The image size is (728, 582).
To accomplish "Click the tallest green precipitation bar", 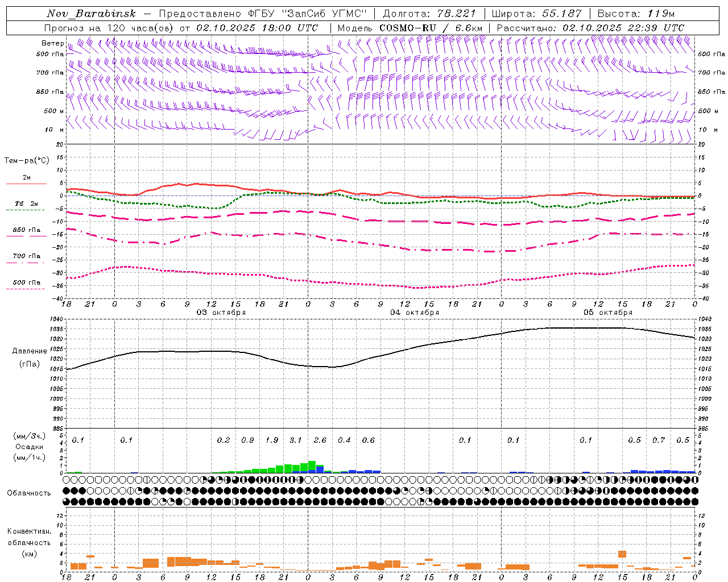I will (312, 466).
